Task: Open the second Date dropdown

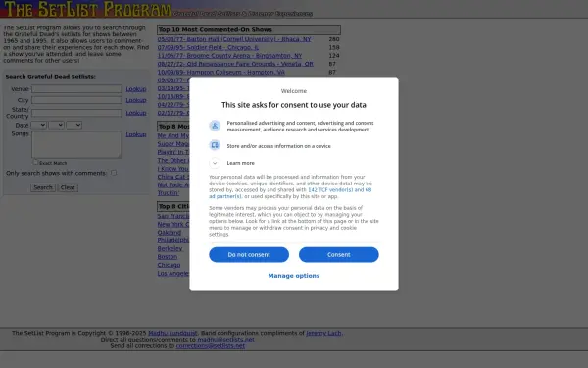Action: tap(56, 125)
